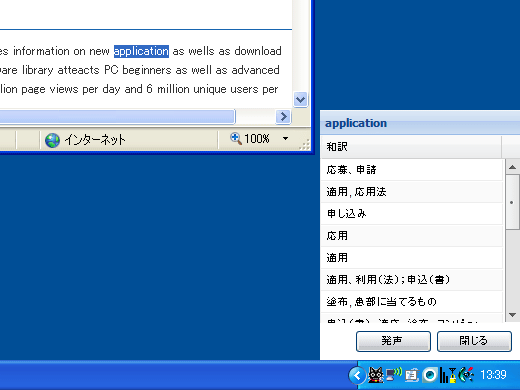Click the 発声 pronunciation button
Screen dimensions: 520x390
coord(393,341)
